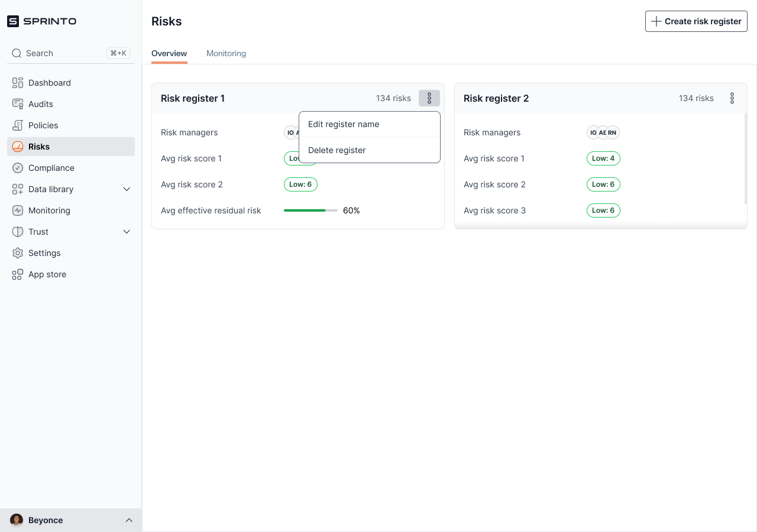
Task: Open the Risk register 2 title
Action: point(496,98)
